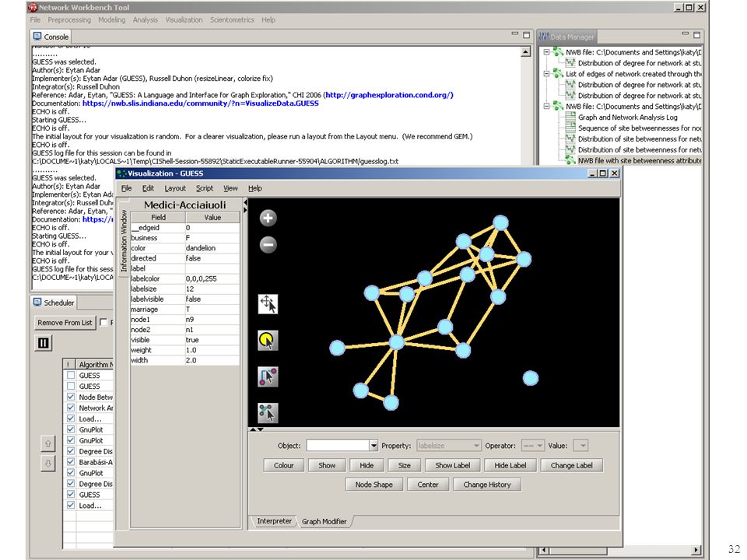
Task: Minimize the Console panel
Action: click(x=515, y=33)
